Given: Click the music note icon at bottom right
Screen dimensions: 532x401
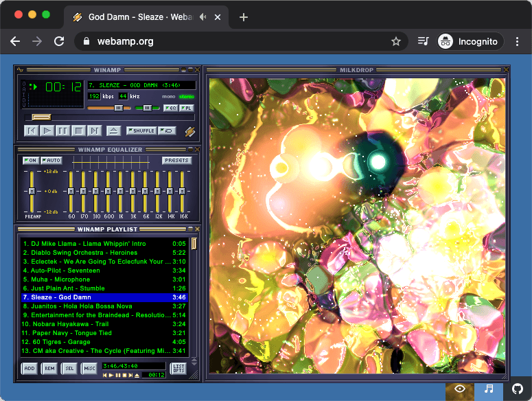Looking at the screenshot, I should coord(489,389).
